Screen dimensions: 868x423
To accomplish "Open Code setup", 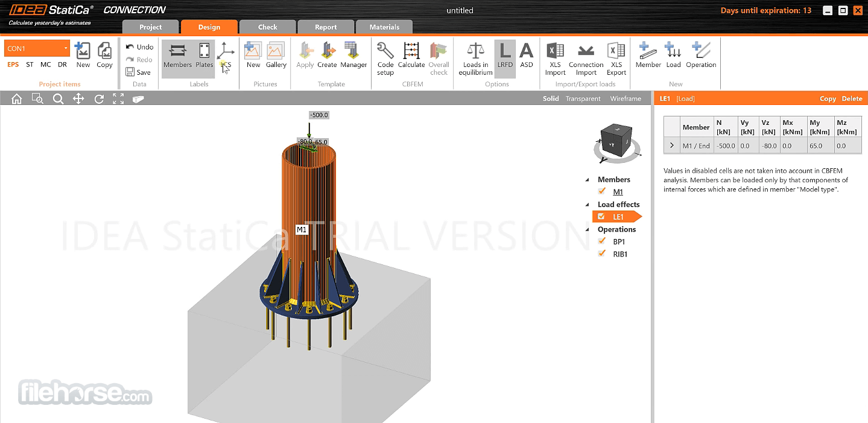I will coord(385,59).
